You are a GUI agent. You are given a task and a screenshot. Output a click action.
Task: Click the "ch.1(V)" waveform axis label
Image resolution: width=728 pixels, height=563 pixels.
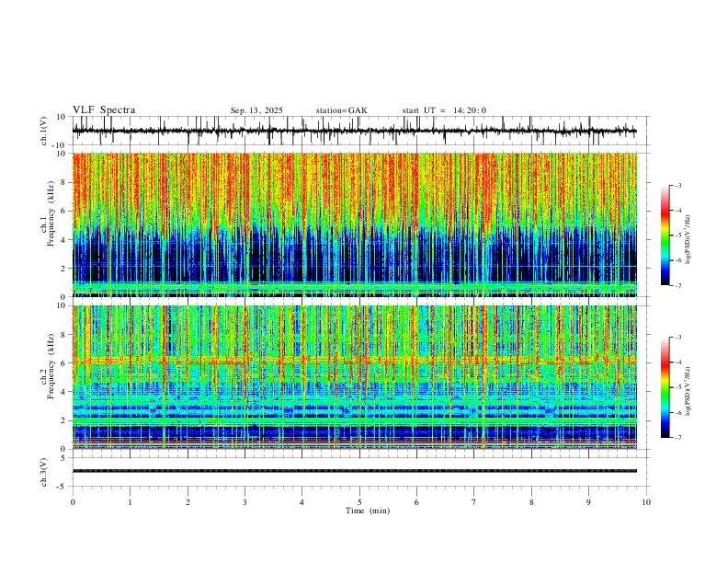[x=44, y=131]
